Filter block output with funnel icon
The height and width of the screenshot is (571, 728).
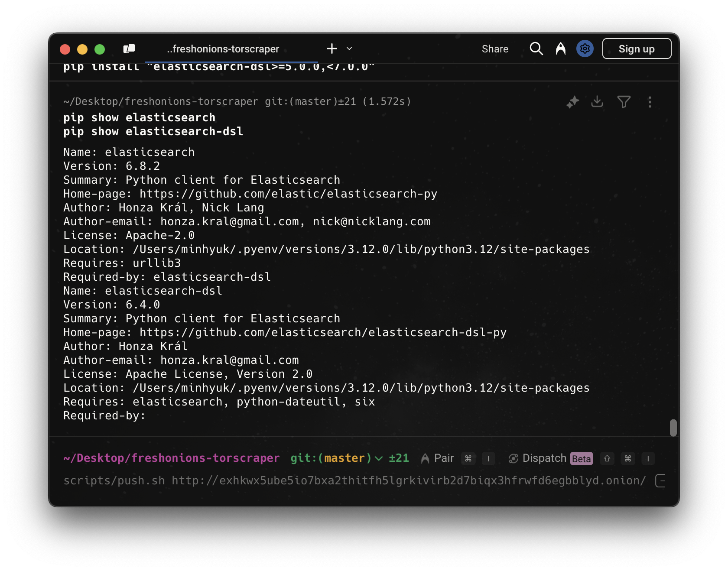[x=624, y=102]
